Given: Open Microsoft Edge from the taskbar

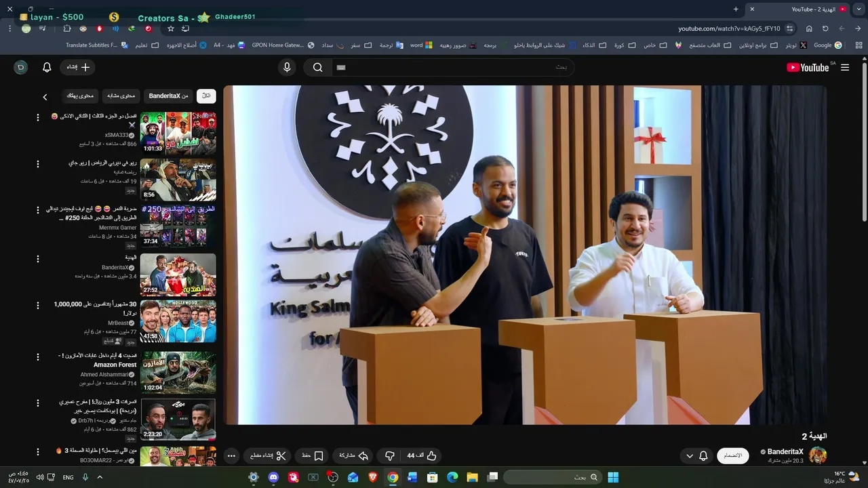Looking at the screenshot, I should point(452,477).
